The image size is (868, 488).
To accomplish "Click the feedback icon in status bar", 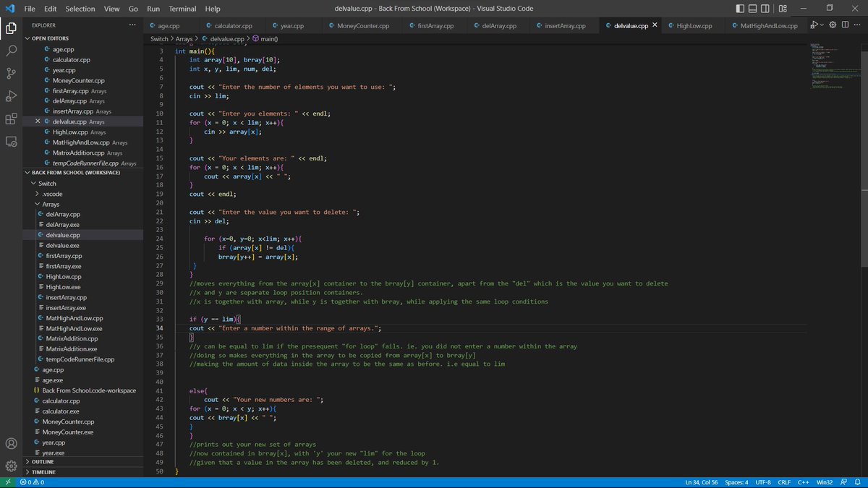I will [x=843, y=482].
